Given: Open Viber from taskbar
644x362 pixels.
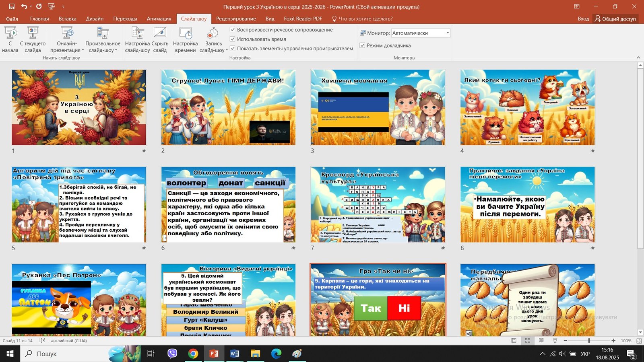Looking at the screenshot, I should (x=172, y=354).
